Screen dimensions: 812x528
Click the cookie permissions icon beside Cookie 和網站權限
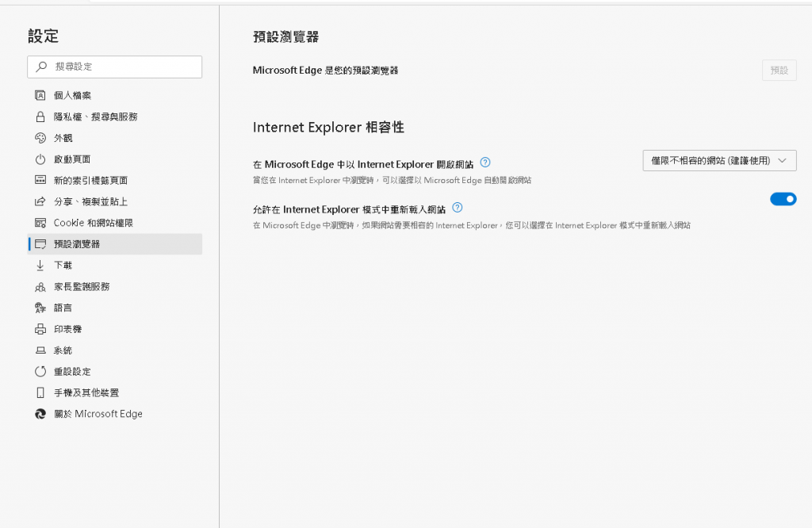[x=40, y=223]
